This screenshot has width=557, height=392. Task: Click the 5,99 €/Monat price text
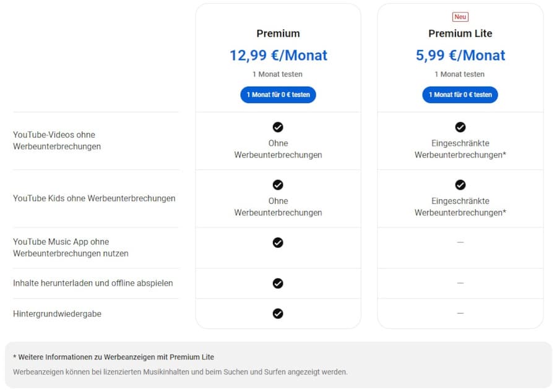click(460, 55)
